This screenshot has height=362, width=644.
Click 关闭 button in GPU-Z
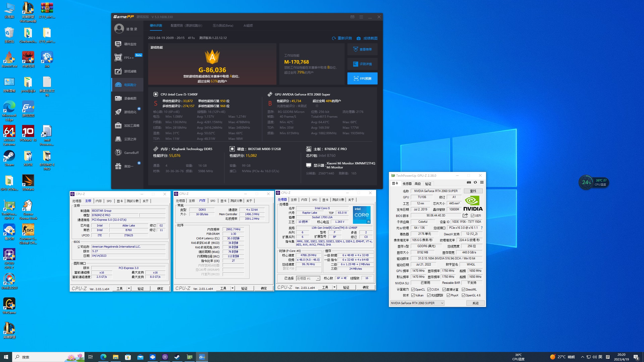pos(475,303)
